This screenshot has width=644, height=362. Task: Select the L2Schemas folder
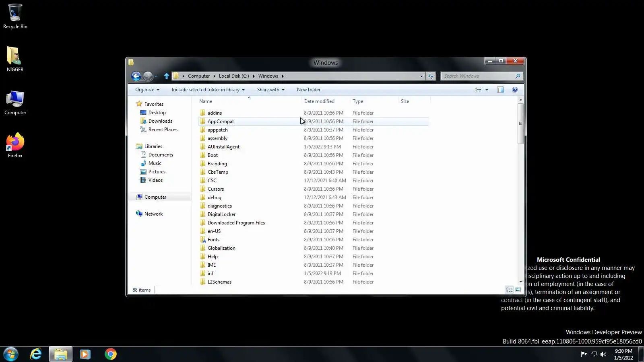(314, 282)
